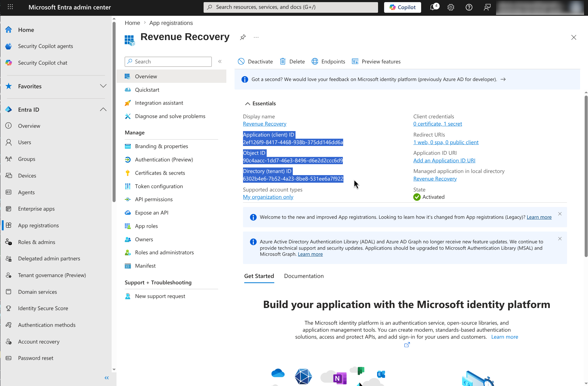Image resolution: width=588 pixels, height=386 pixels.
Task: Open the feedback person icon
Action: (x=487, y=7)
